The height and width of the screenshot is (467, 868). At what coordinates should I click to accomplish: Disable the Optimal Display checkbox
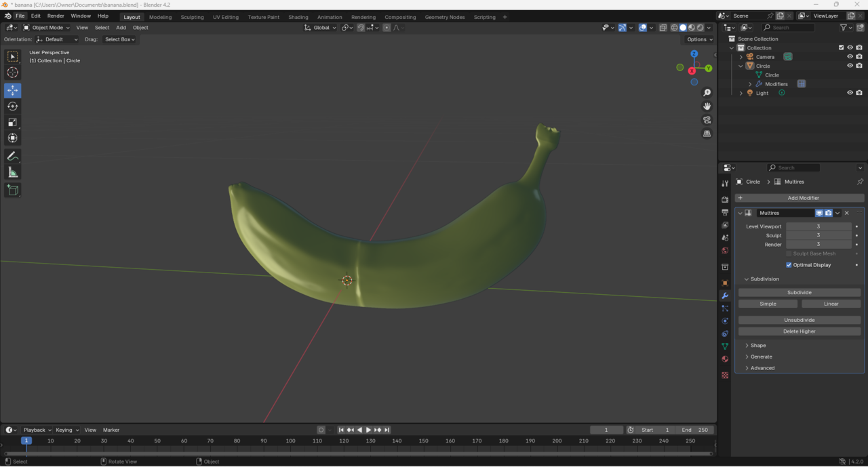[x=789, y=265]
